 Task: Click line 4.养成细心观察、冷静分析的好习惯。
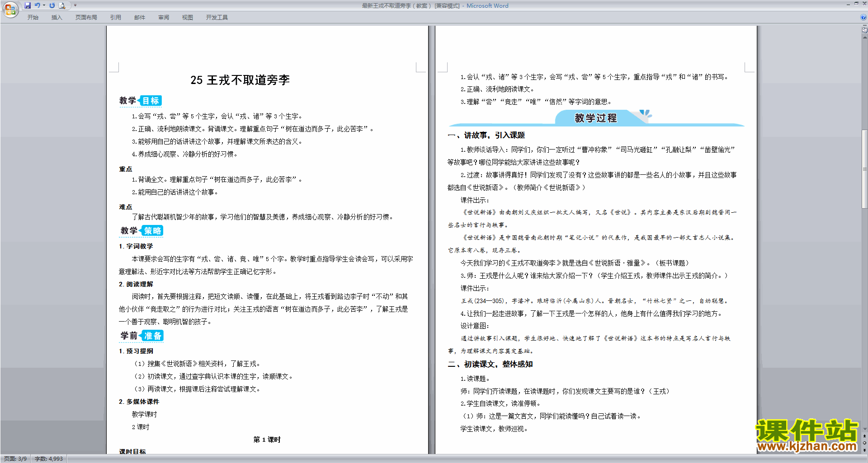[184, 154]
